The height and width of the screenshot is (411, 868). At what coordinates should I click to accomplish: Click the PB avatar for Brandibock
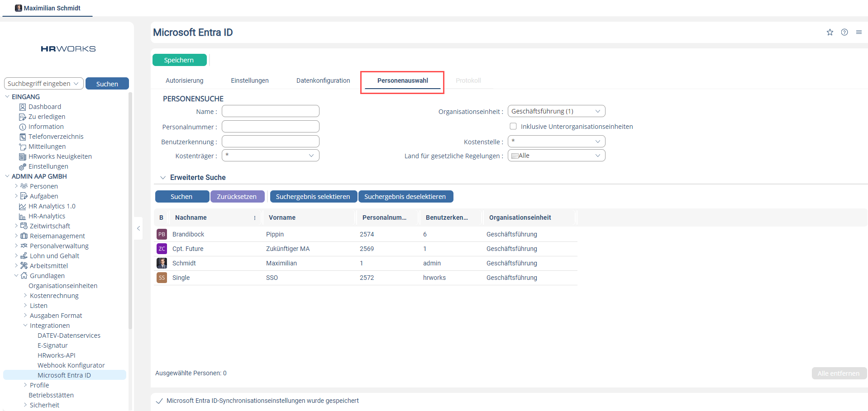pos(162,234)
